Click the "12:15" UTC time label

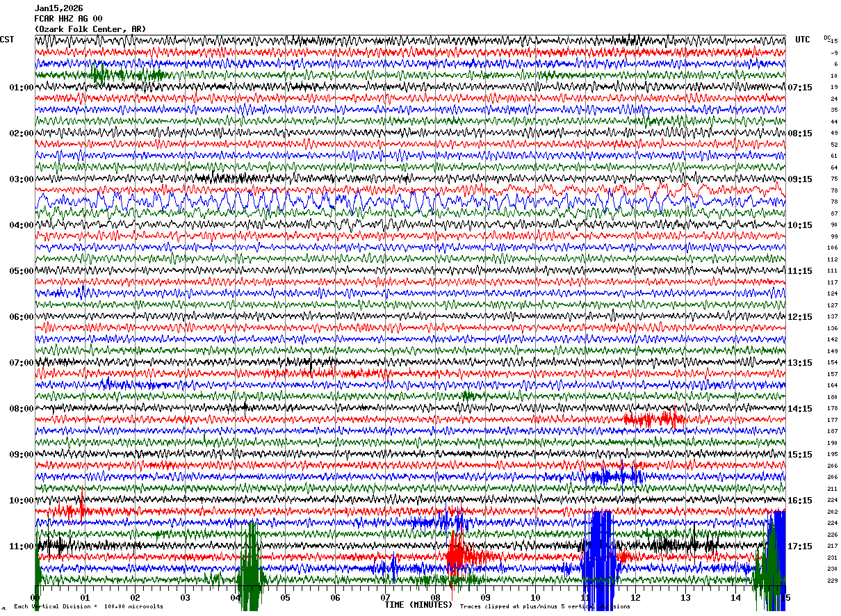click(x=800, y=317)
